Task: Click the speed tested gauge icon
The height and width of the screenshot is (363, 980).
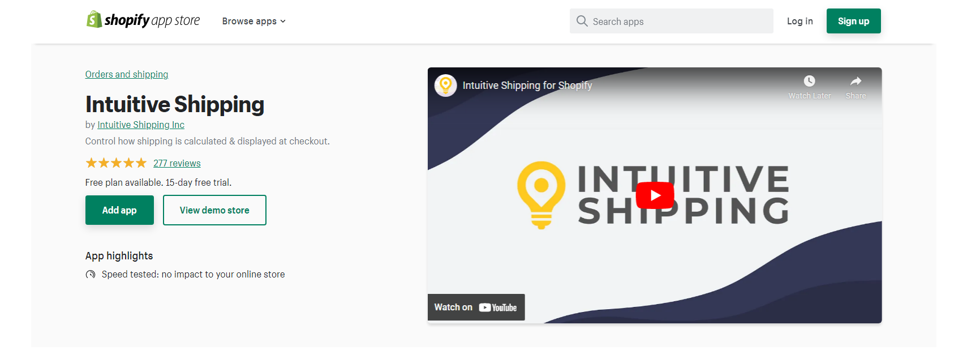Action: point(91,275)
